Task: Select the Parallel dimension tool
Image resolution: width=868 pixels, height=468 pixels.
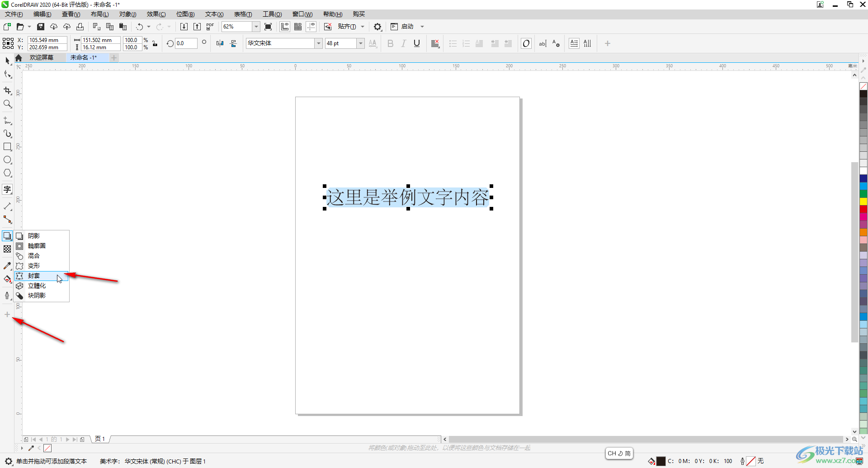Action: 7,206
